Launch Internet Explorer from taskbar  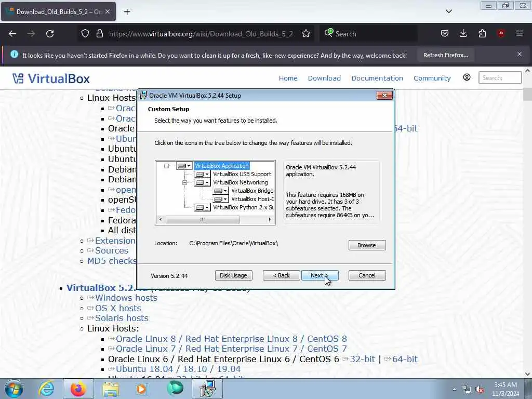(x=46, y=389)
